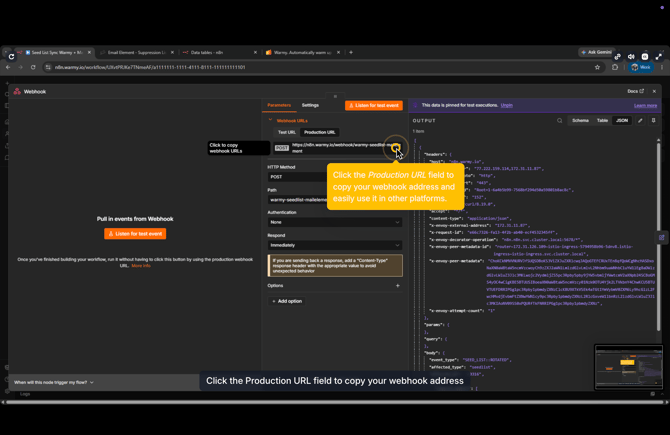670x435 pixels.
Task: Open a new browser tab with the plus icon
Action: 351,52
